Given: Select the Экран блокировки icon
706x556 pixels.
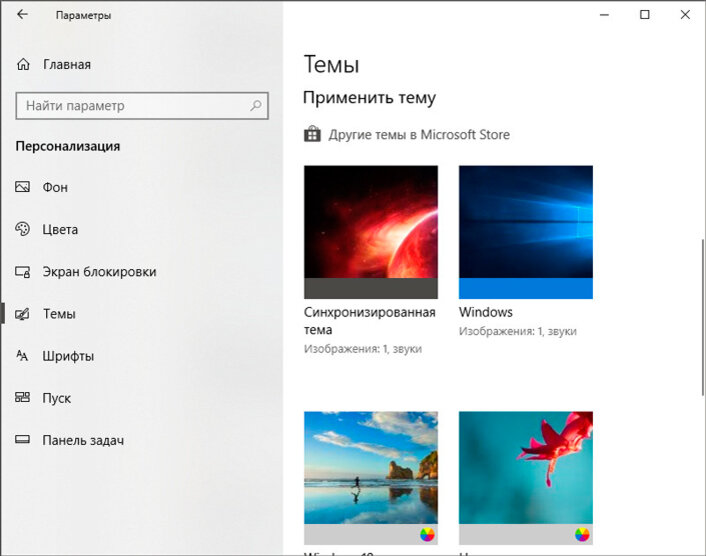Looking at the screenshot, I should (23, 271).
